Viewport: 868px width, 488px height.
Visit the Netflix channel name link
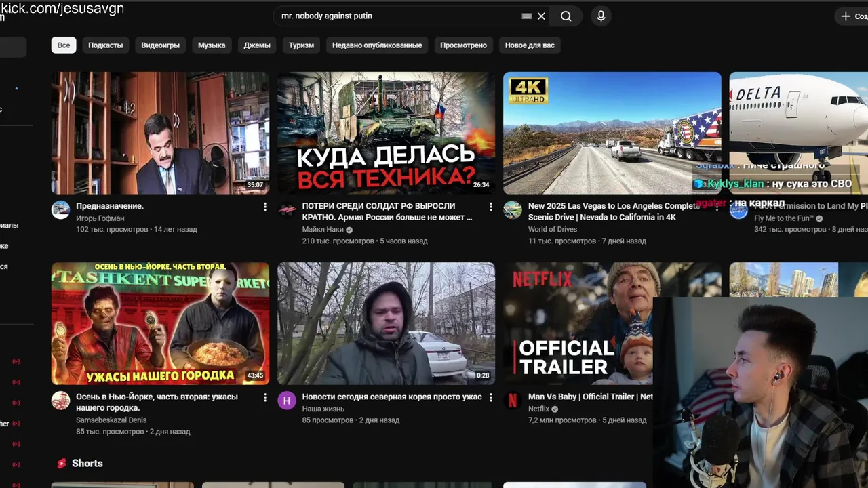(x=538, y=409)
